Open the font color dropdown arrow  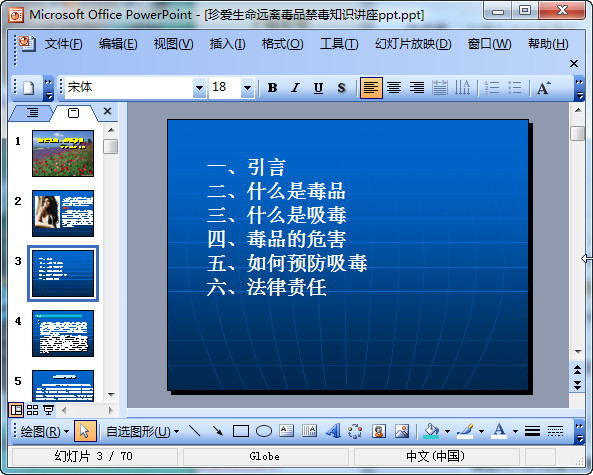(515, 431)
